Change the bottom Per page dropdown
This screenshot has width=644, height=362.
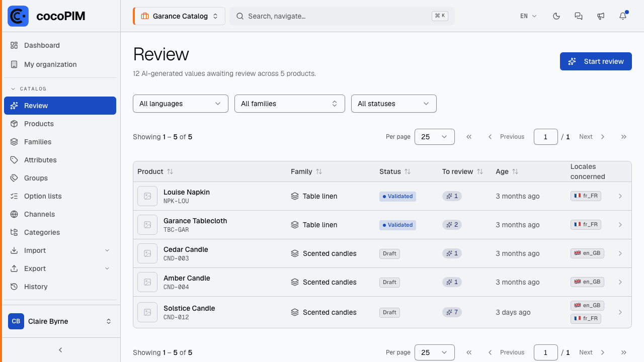[x=435, y=352]
